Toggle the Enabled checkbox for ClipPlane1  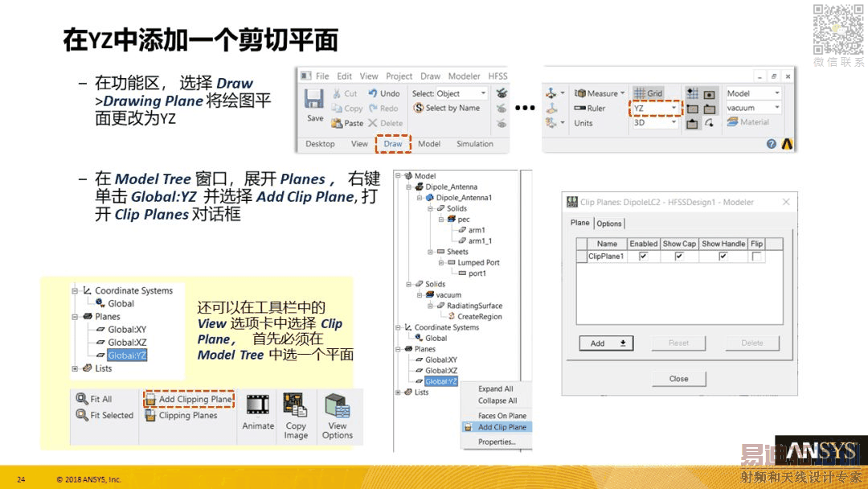643,257
